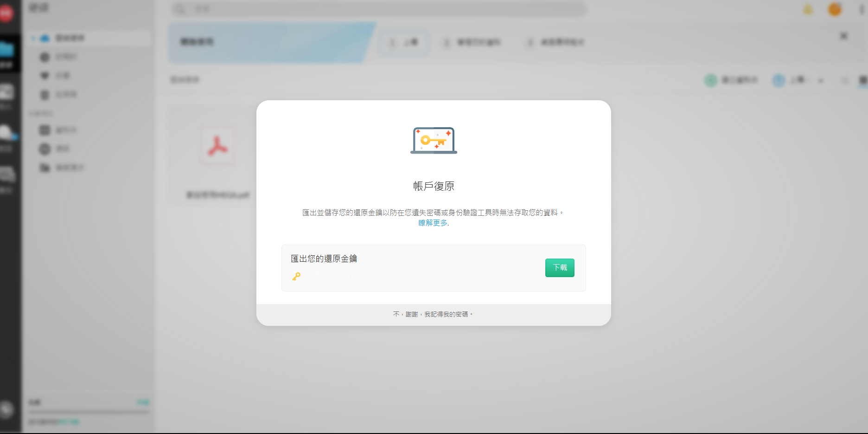Viewport: 868px width, 434px height.
Task: Open the chat bubble icon in left rail
Action: [7, 133]
